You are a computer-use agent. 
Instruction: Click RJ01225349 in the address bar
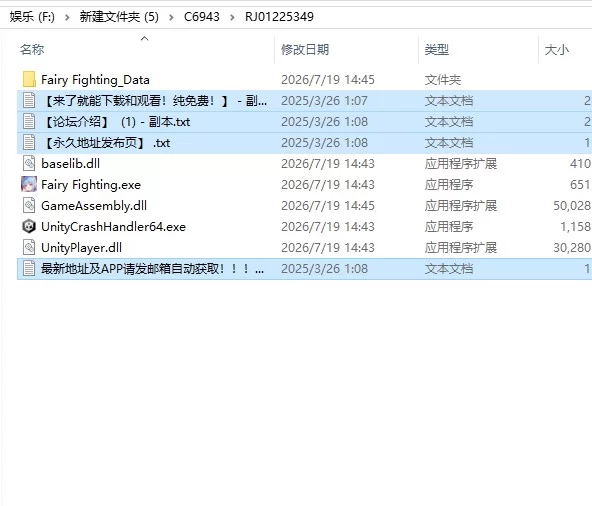(279, 17)
